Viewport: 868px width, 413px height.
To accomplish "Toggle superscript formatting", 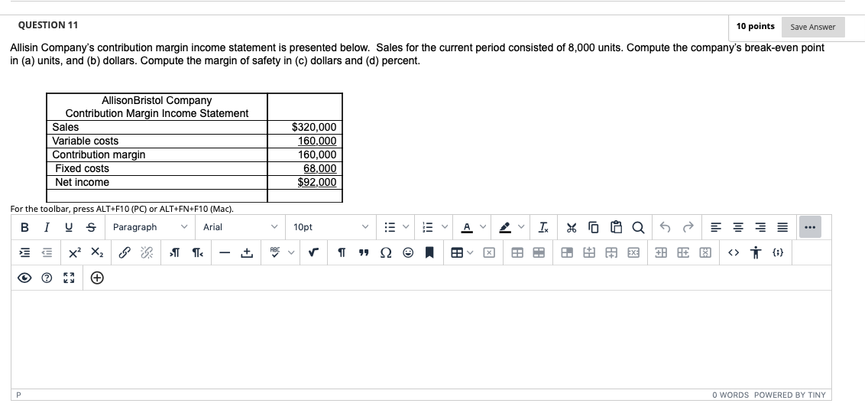I will 75,253.
